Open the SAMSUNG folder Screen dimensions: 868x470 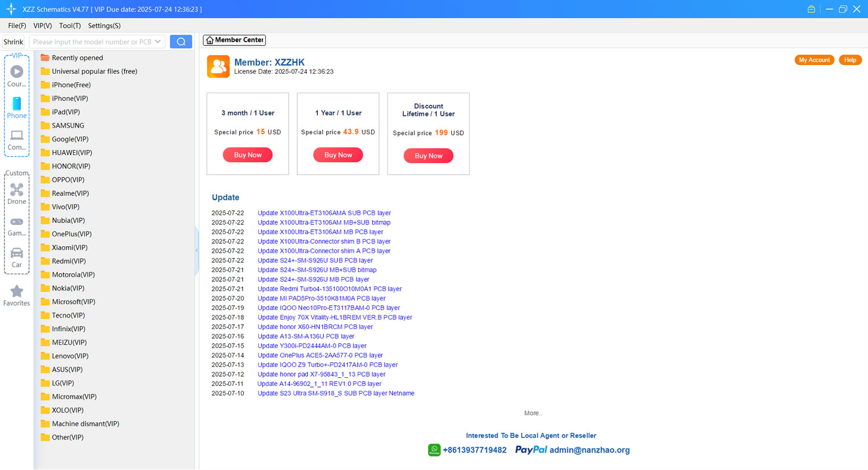point(62,126)
